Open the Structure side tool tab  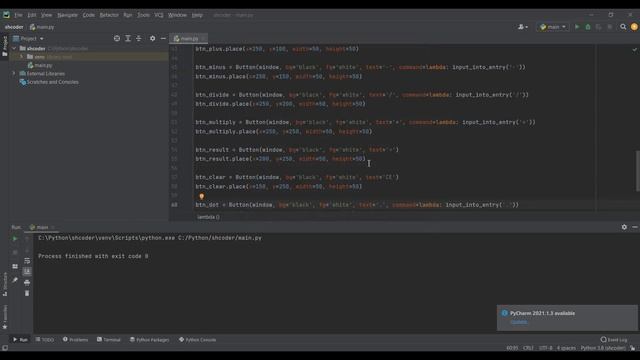click(4, 284)
